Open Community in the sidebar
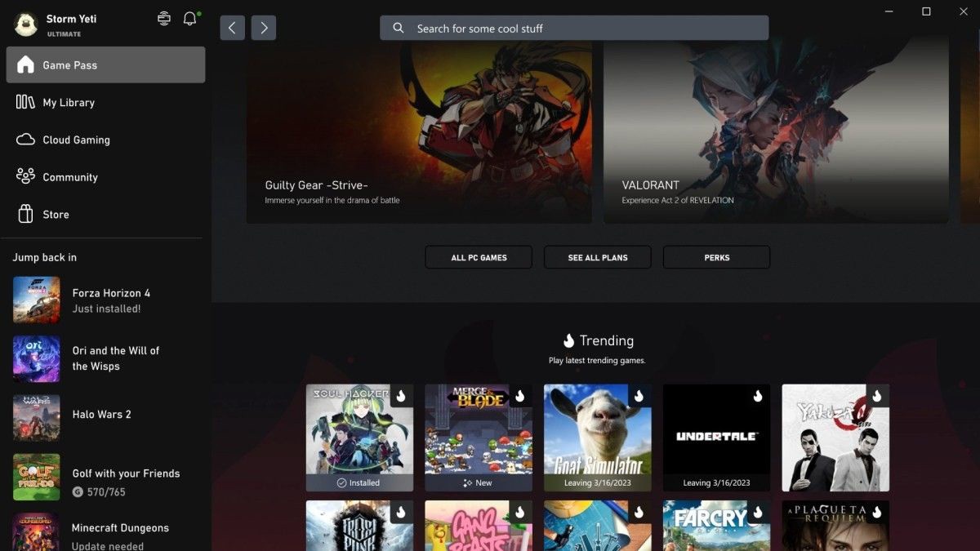The height and width of the screenshot is (551, 980). tap(105, 176)
